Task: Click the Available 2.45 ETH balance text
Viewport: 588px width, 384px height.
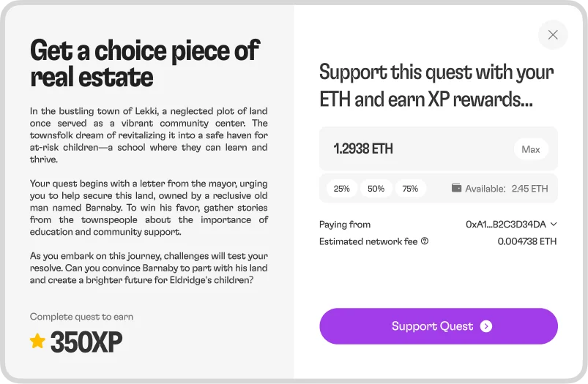Action: [506, 189]
